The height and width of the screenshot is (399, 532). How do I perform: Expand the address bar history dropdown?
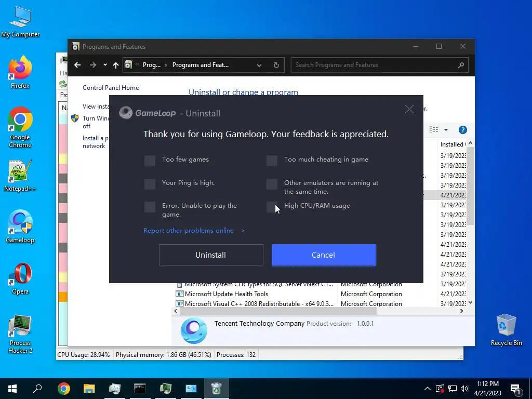259,65
